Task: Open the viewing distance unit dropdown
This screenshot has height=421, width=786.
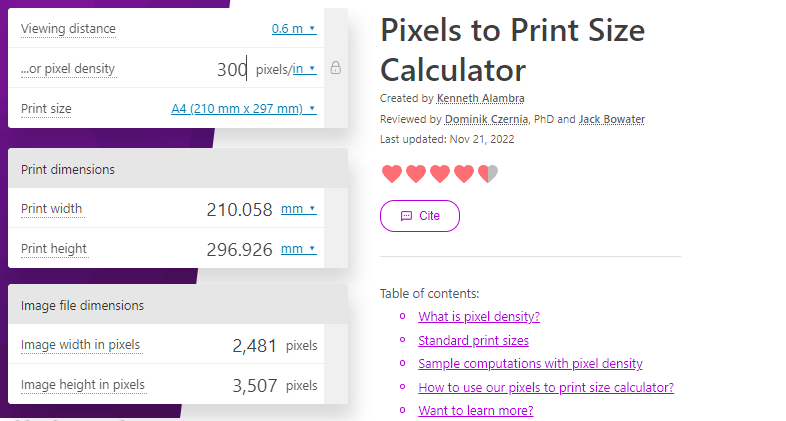Action: (294, 29)
